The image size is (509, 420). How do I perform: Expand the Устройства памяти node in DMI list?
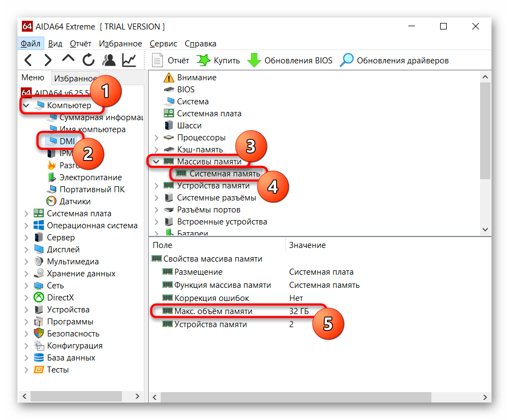(x=156, y=186)
